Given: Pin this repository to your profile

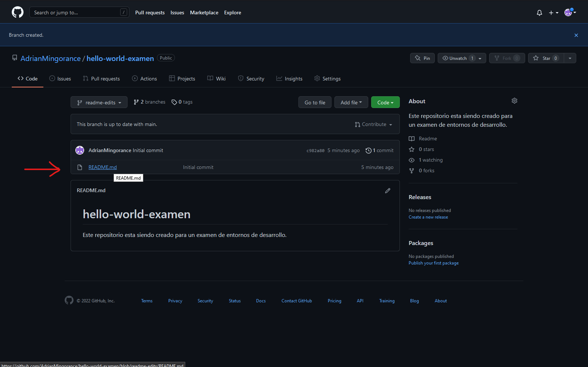Looking at the screenshot, I should click(x=422, y=58).
